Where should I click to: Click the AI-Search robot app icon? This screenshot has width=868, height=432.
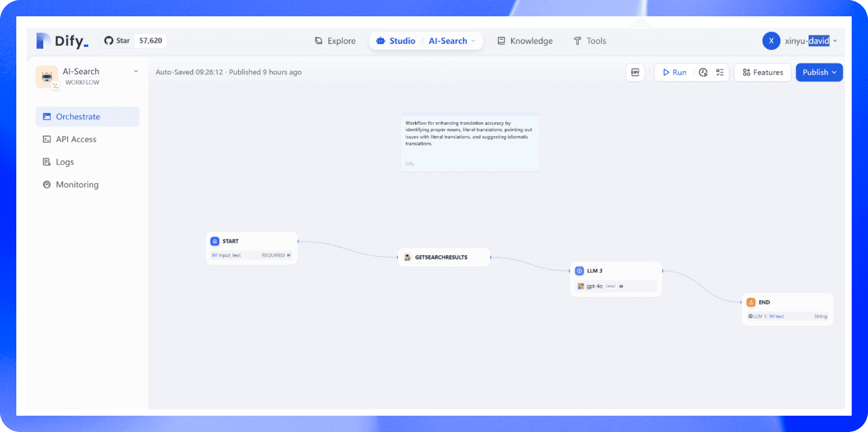47,77
